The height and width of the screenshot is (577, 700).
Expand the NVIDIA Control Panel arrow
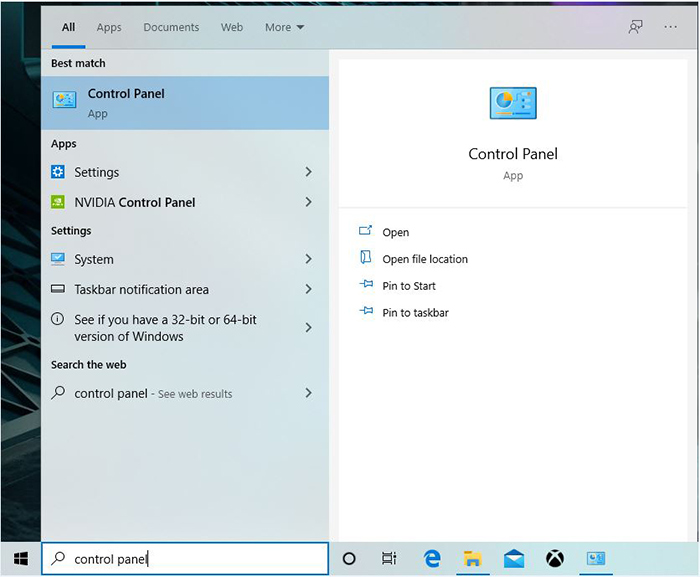tap(308, 202)
